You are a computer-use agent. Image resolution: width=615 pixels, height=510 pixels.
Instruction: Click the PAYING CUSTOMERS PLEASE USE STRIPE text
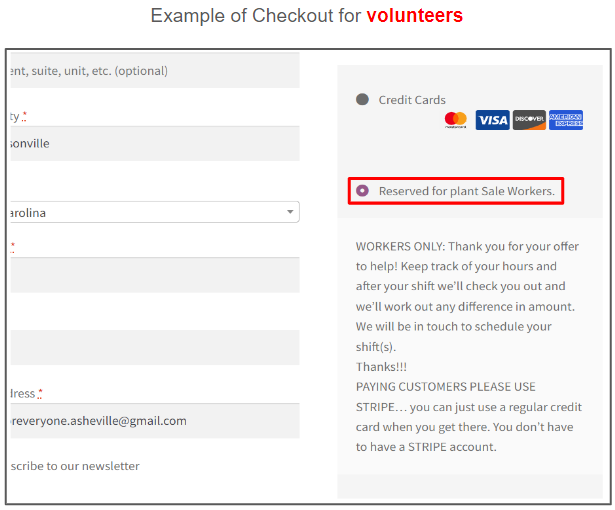469,417
